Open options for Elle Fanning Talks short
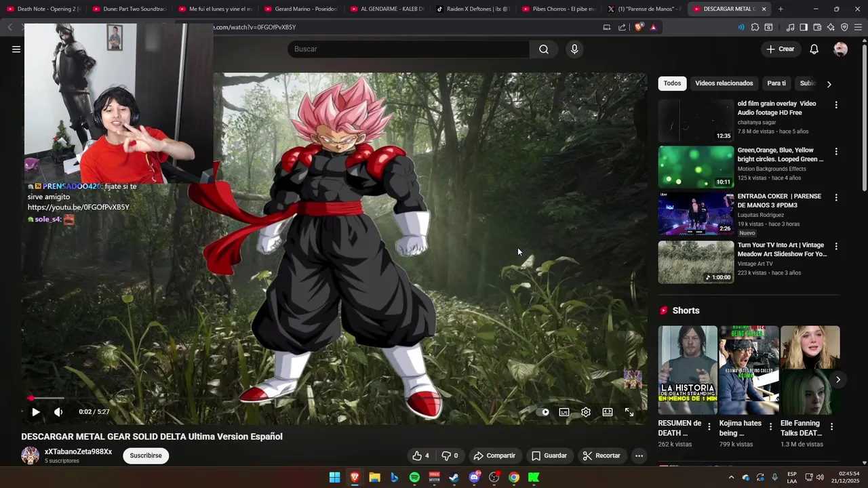 tap(831, 426)
